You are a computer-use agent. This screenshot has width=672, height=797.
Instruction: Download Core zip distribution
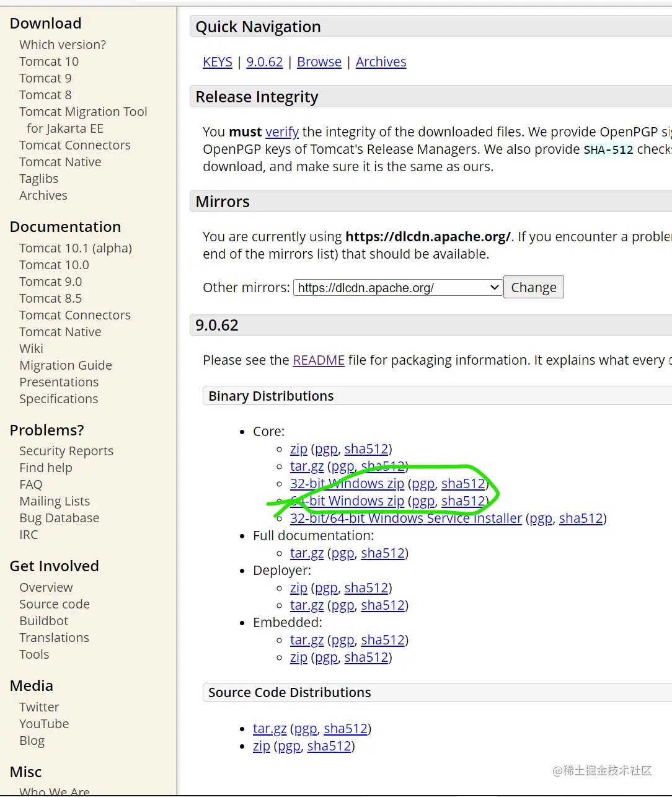[x=299, y=449]
